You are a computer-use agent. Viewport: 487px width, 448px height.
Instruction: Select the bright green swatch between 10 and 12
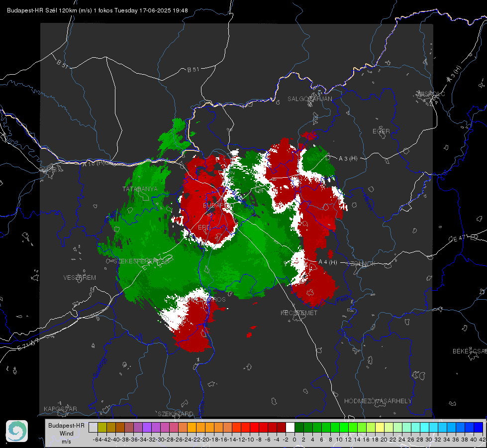[x=344, y=427]
